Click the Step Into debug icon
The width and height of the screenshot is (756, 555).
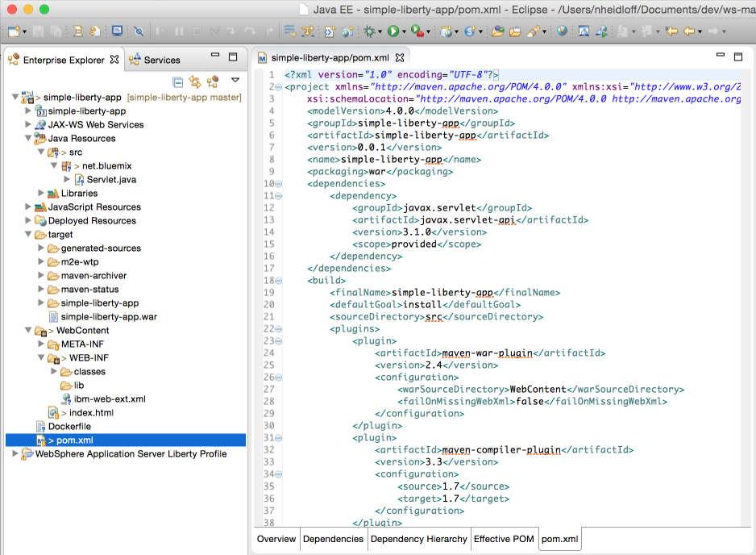click(231, 31)
